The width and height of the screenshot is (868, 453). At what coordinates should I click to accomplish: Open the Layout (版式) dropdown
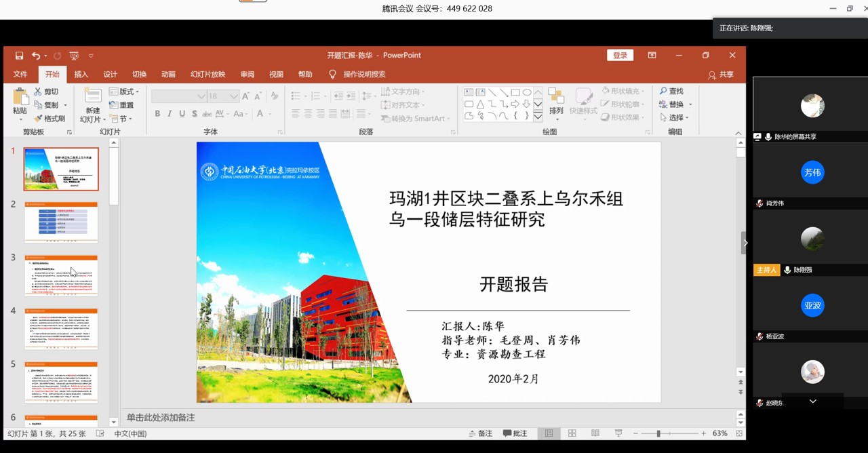pyautogui.click(x=125, y=92)
